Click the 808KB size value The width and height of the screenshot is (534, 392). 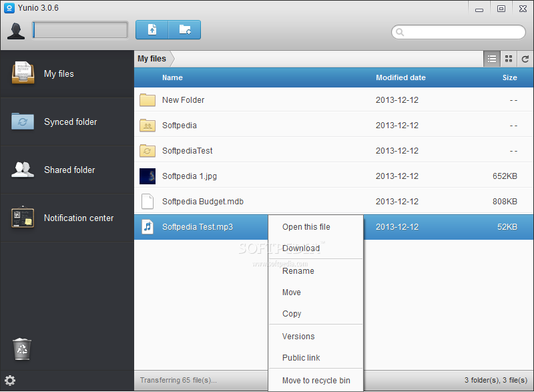(505, 201)
